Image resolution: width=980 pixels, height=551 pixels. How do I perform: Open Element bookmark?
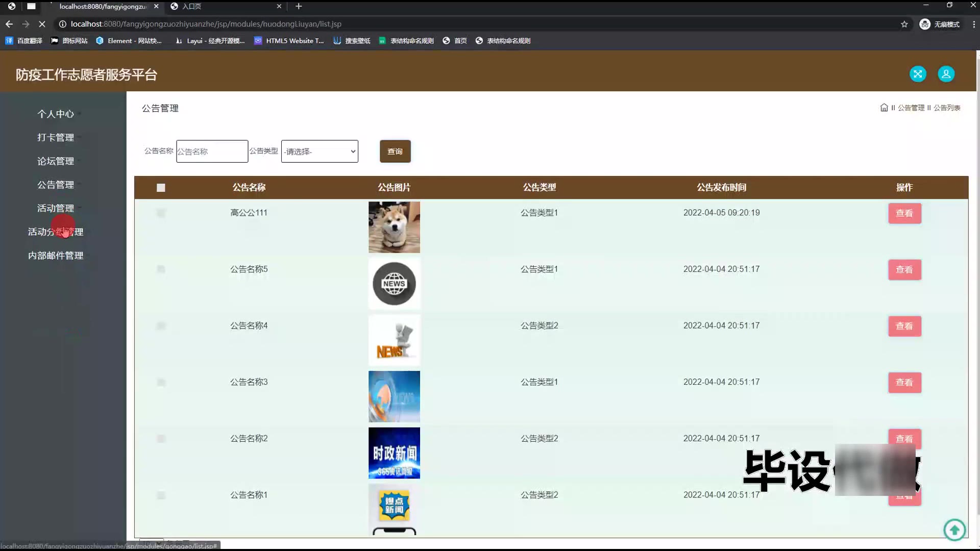coord(129,41)
